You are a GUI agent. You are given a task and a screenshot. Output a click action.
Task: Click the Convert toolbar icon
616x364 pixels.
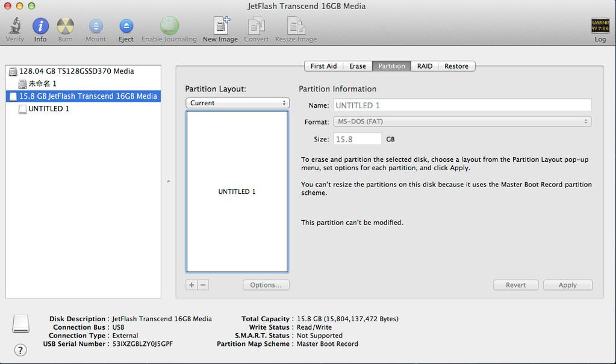point(256,25)
